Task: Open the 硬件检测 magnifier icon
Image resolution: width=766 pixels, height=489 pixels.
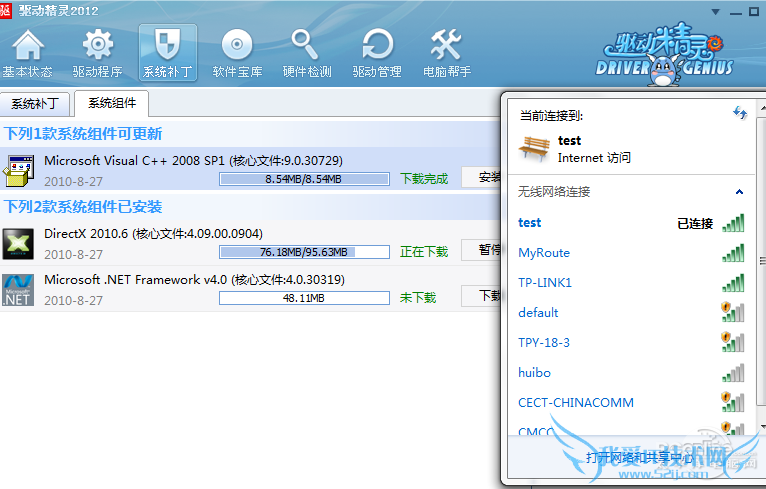Action: click(x=307, y=54)
